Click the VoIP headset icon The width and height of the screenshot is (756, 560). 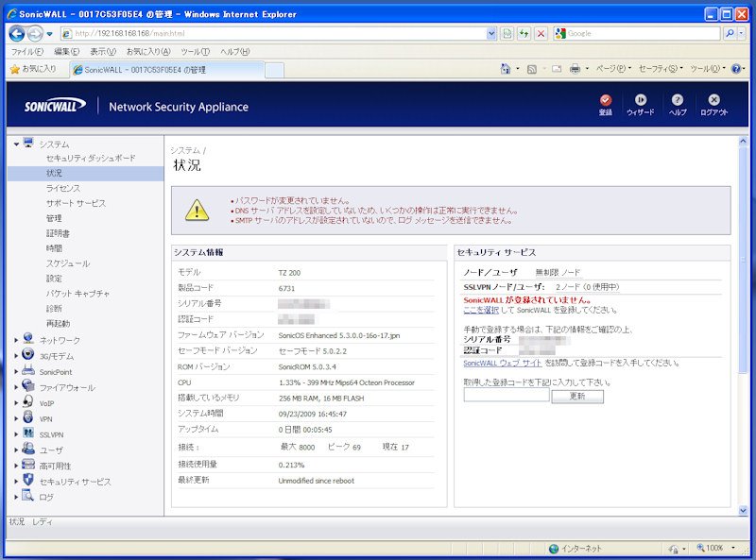click(x=28, y=402)
